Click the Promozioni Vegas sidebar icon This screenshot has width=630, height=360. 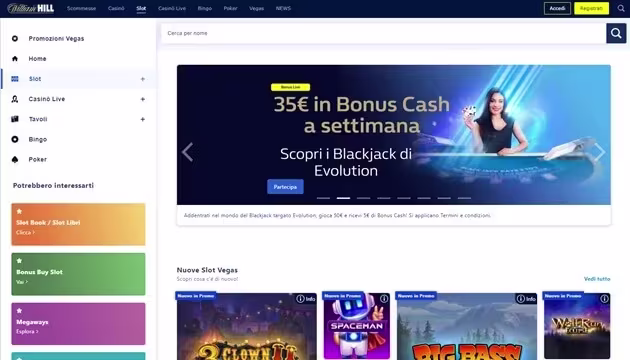click(x=15, y=39)
